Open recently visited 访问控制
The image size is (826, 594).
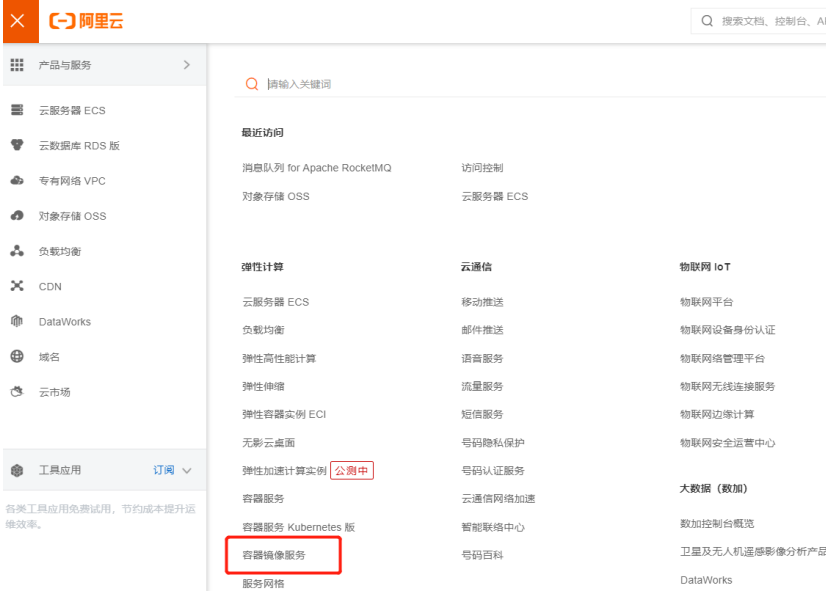click(482, 168)
